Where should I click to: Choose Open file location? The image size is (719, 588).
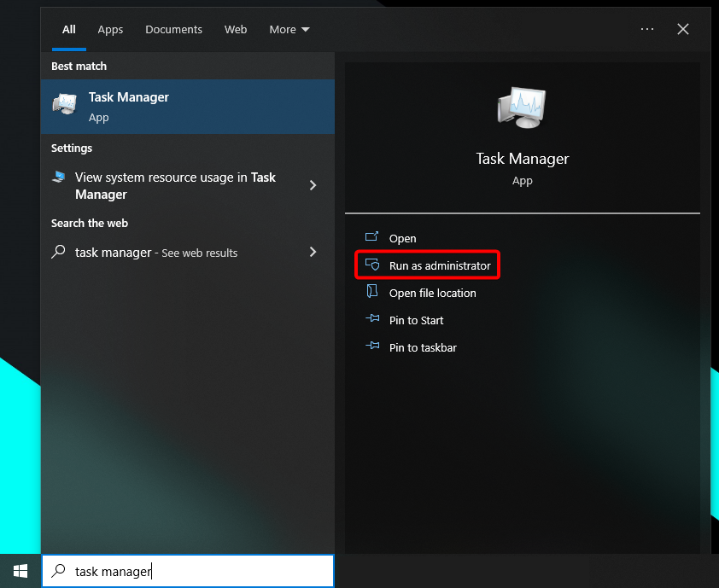point(432,294)
